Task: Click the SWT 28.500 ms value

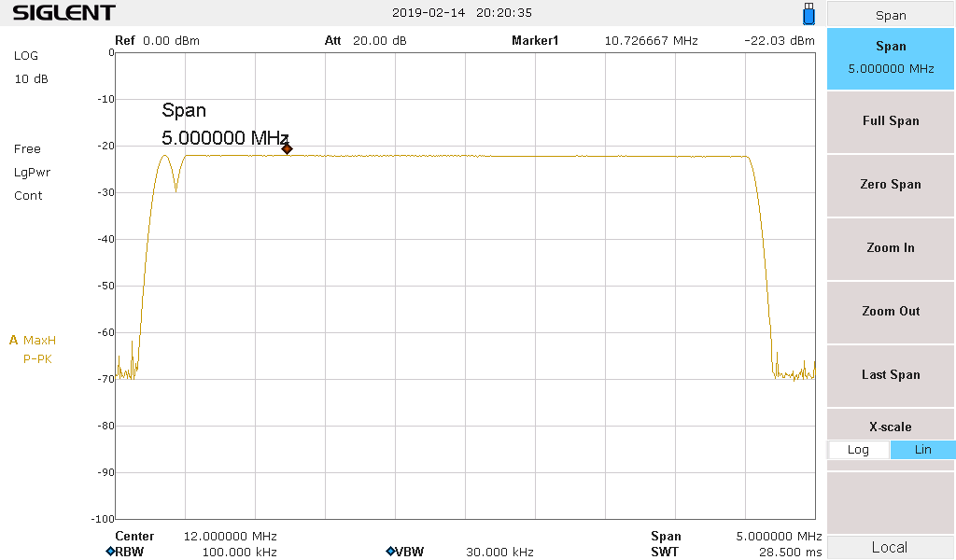Action: click(x=790, y=553)
